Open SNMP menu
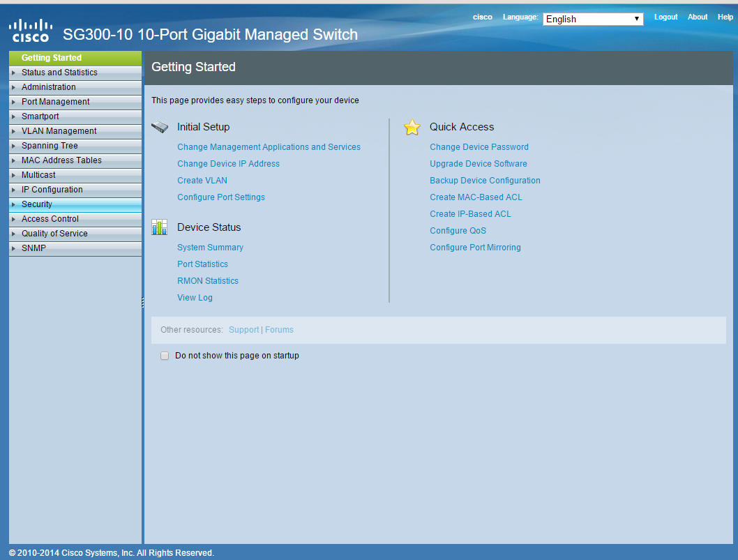Viewport: 738px width, 560px height. click(75, 248)
